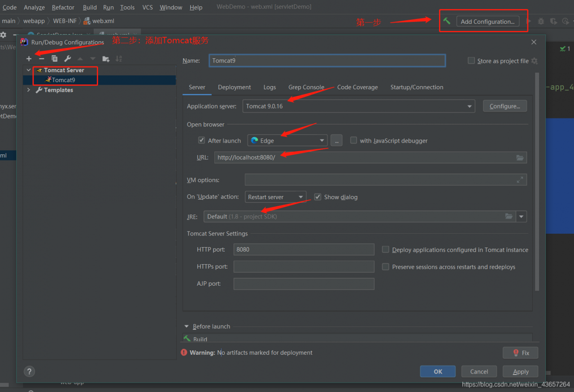The image size is (574, 392).
Task: Sort configurations alphabetically icon
Action: (x=119, y=59)
